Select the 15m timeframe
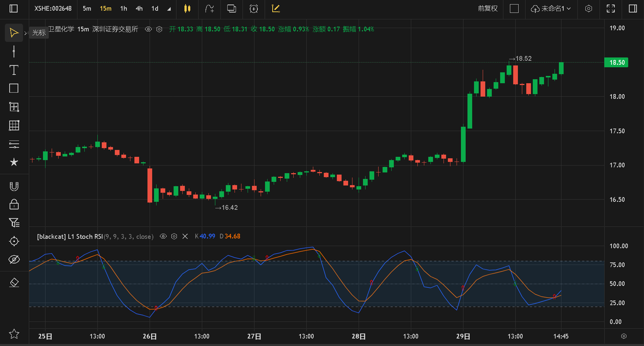The image size is (644, 346). click(x=105, y=9)
